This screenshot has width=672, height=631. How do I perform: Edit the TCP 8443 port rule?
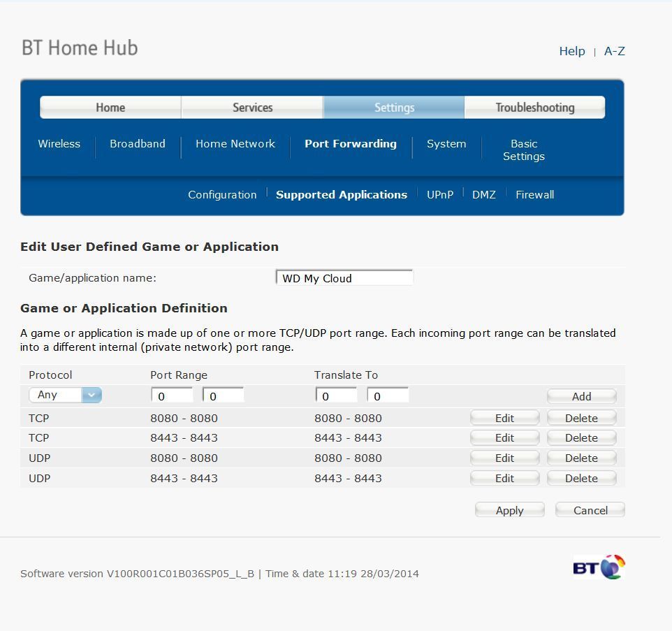click(x=504, y=437)
